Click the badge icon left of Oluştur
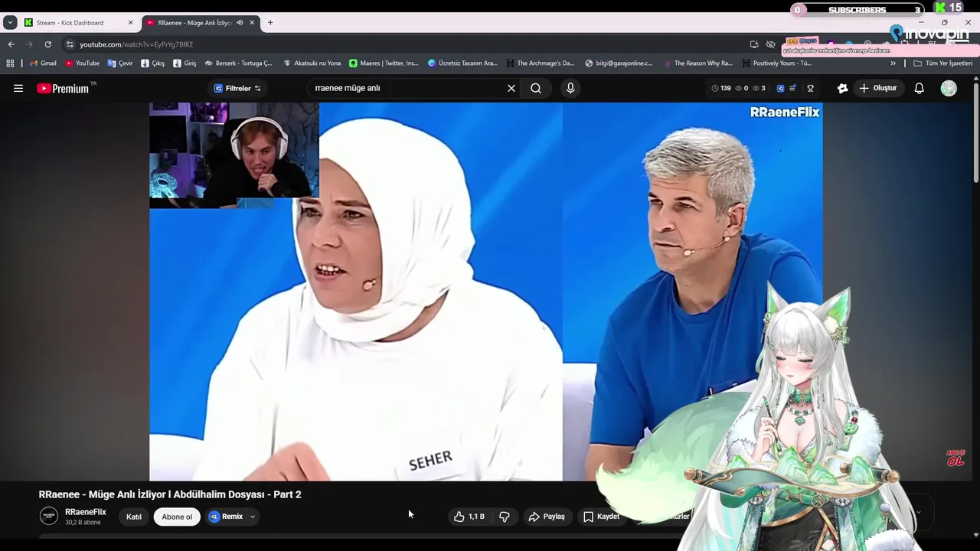Viewport: 980px width, 551px height. [x=842, y=88]
